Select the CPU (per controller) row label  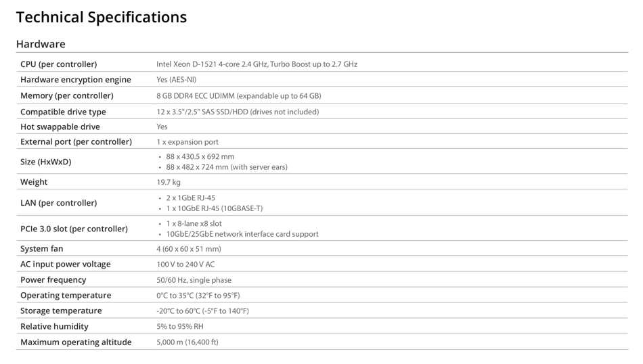58,64
